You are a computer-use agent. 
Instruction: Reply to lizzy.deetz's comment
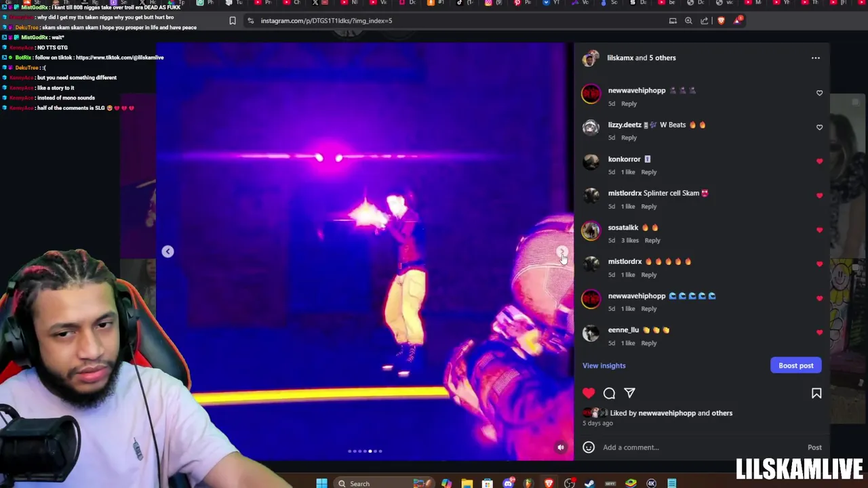pos(629,138)
